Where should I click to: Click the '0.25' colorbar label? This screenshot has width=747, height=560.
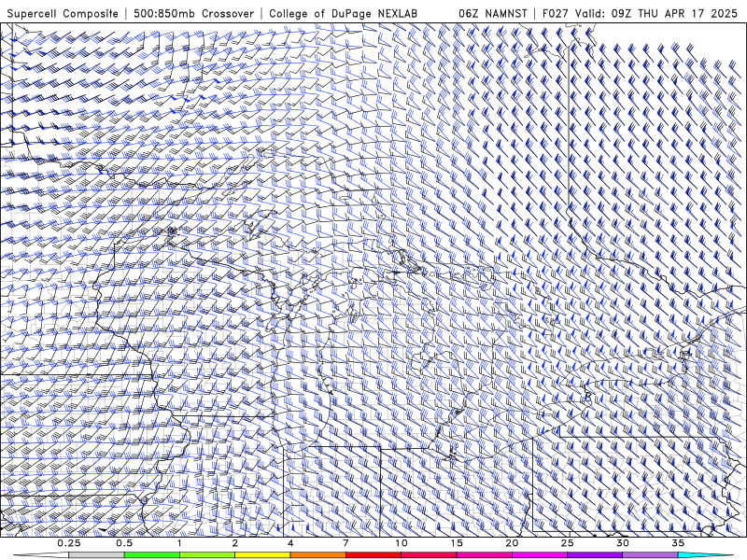(69, 543)
